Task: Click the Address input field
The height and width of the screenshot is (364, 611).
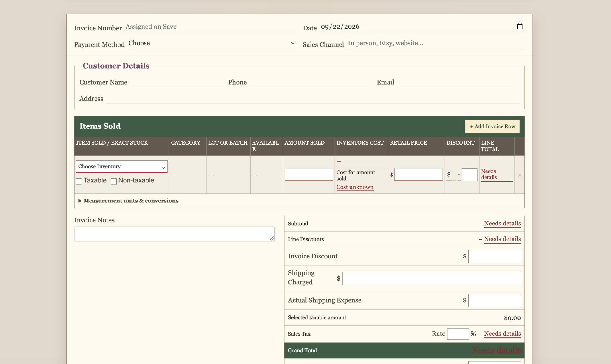Action: (313, 99)
